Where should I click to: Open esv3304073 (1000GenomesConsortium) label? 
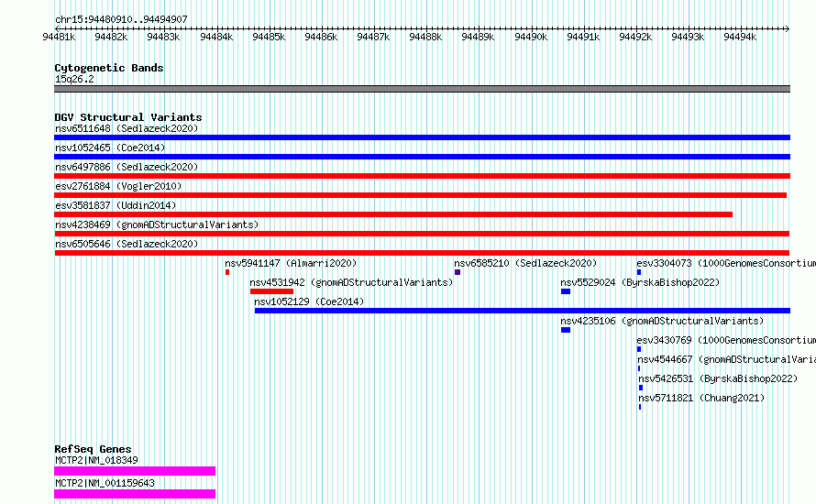(x=726, y=263)
